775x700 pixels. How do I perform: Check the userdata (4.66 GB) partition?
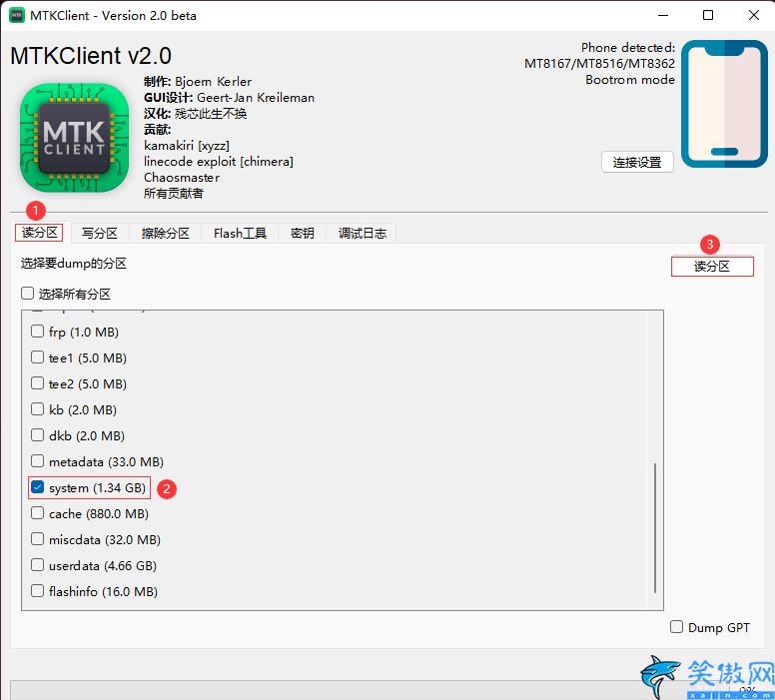coord(37,565)
